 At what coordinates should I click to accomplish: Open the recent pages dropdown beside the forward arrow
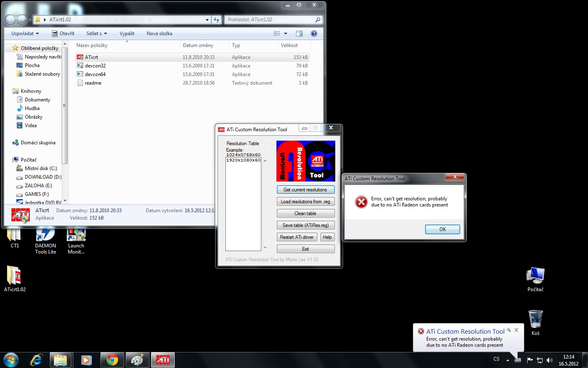pos(30,20)
